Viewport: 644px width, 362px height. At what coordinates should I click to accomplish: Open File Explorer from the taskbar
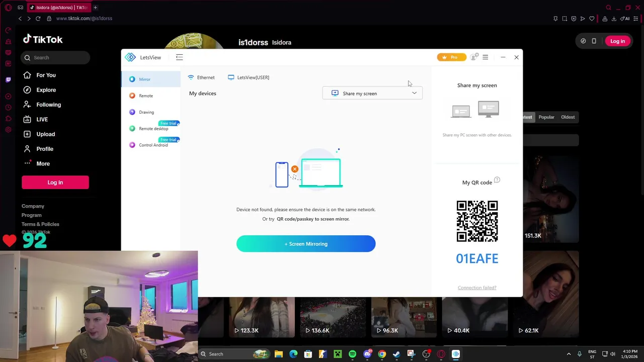(x=279, y=354)
